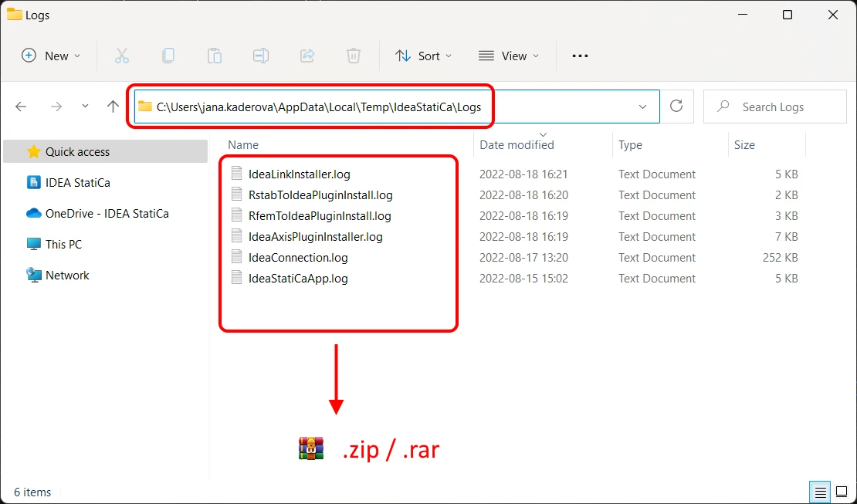Select RfemToIdeaPluginInstall.log file
Image resolution: width=857 pixels, height=504 pixels.
tap(320, 216)
